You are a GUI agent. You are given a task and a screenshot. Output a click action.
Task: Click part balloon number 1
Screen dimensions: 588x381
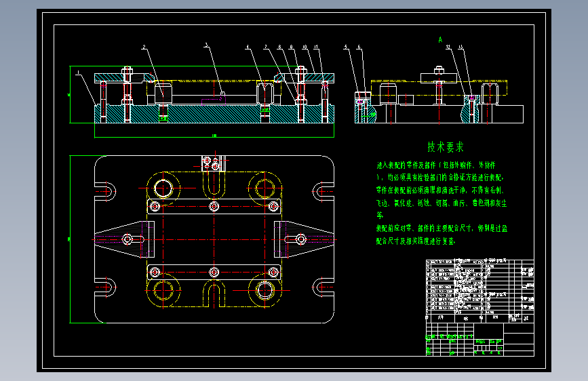78,73
